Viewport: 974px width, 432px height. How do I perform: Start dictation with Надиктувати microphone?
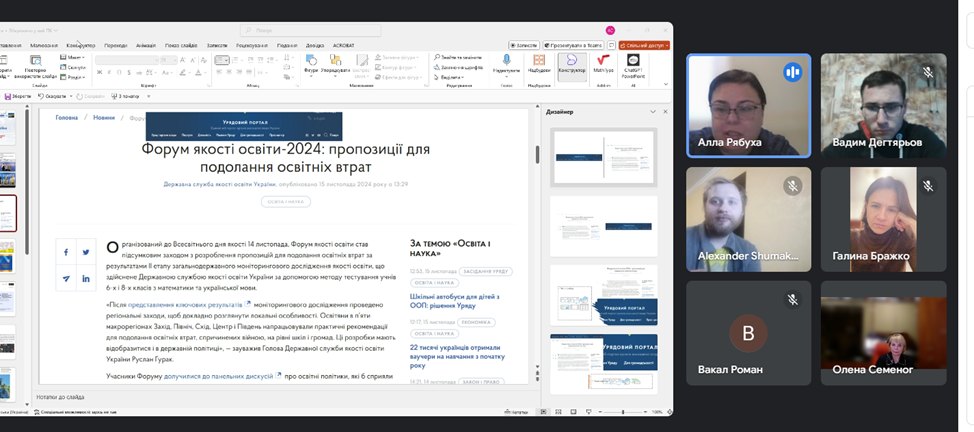506,64
